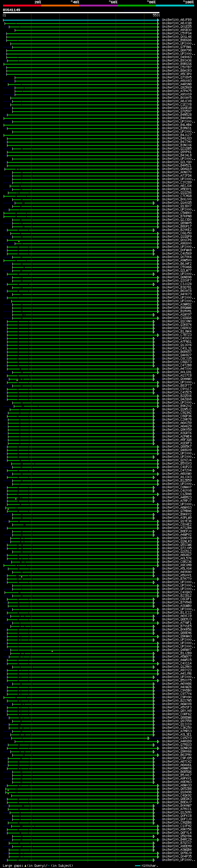This screenshot has height=868, width=197.
Task: Select hit UniRef100_A4BM23
Action: 176,497
